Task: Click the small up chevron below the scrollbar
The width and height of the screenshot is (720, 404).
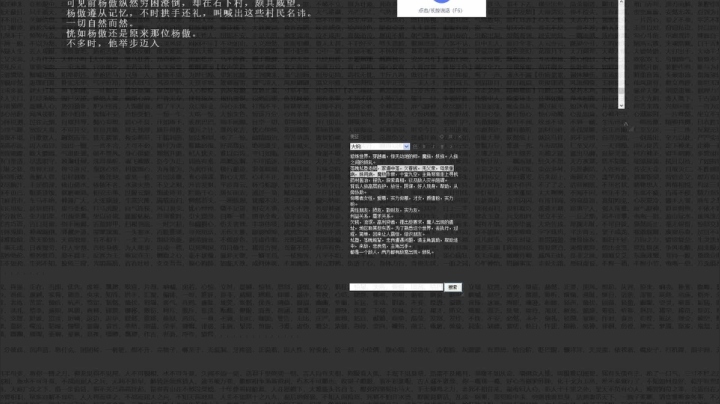Action: coord(625,123)
